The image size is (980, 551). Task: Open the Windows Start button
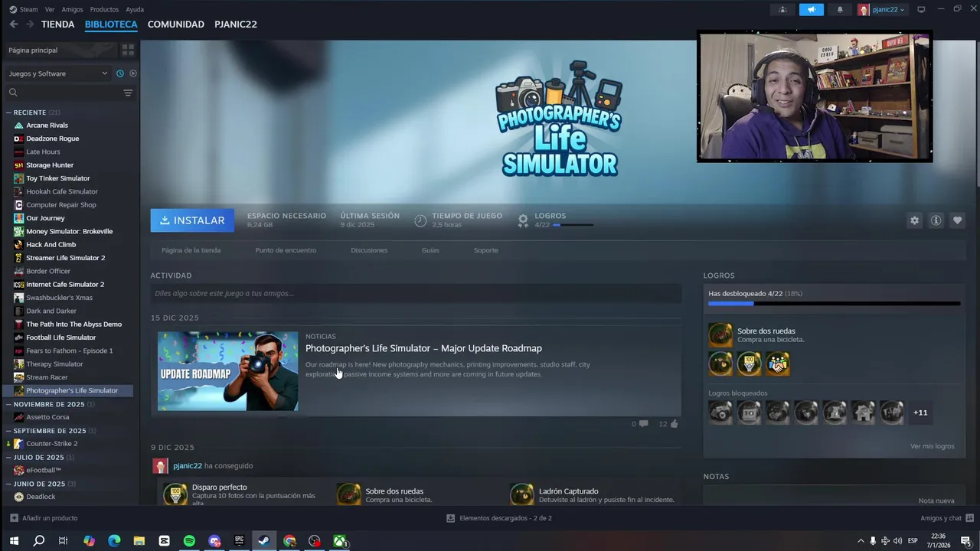(x=14, y=541)
